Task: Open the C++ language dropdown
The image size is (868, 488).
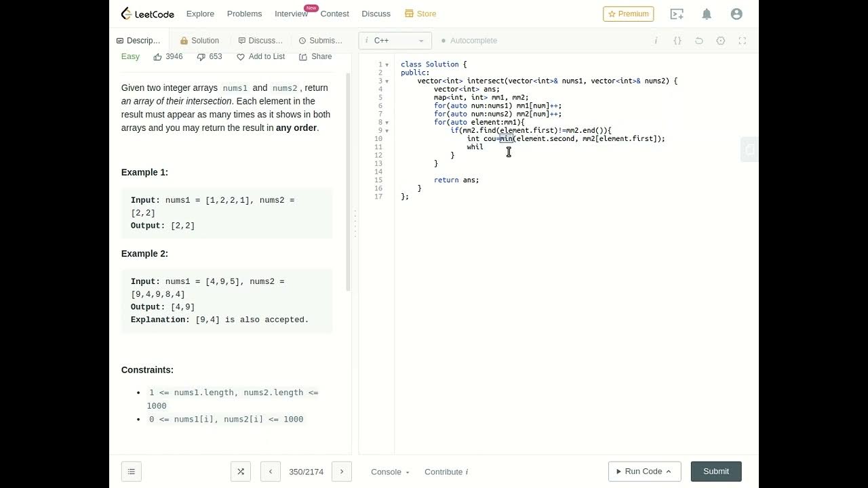Action: pyautogui.click(x=395, y=41)
